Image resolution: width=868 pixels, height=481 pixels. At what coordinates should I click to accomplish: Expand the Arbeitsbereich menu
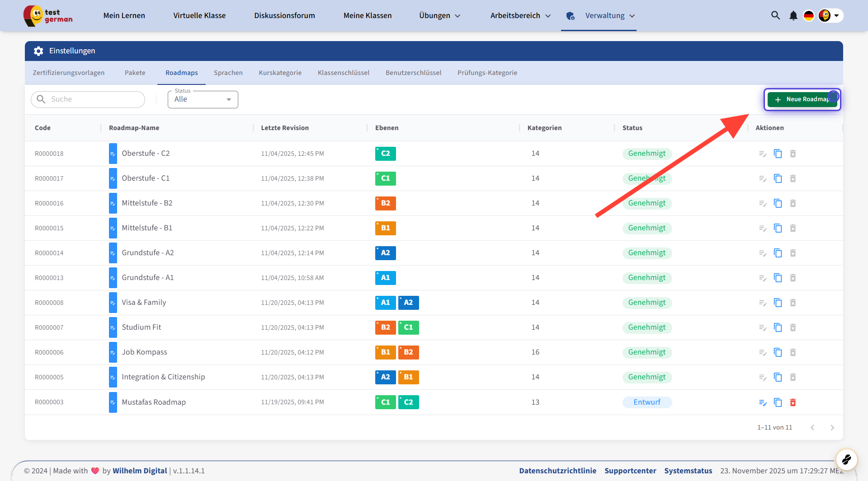[x=520, y=16]
